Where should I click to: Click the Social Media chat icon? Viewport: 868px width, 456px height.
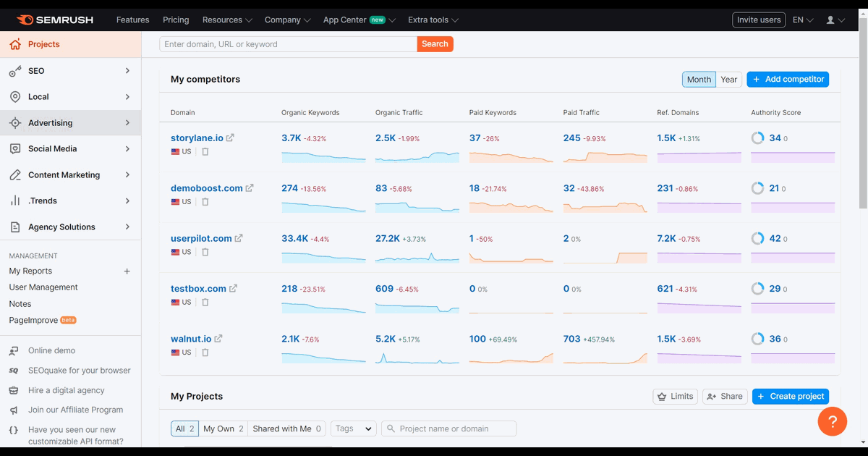click(15, 149)
